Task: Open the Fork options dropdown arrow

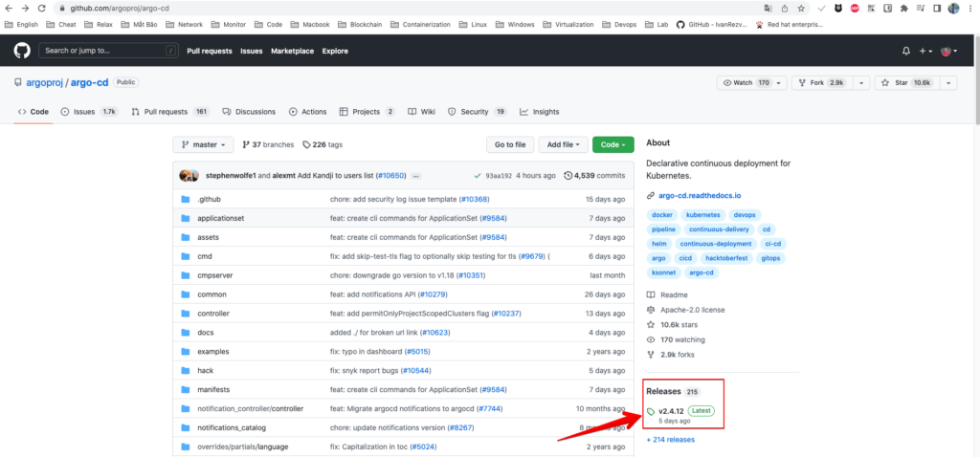Action: [861, 83]
